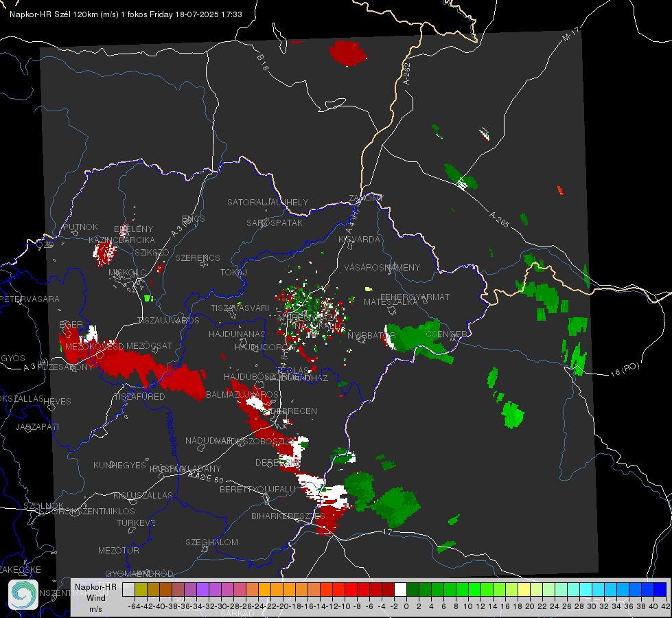Click the PUTNOK town label
The width and height of the screenshot is (672, 618).
pyautogui.click(x=80, y=227)
